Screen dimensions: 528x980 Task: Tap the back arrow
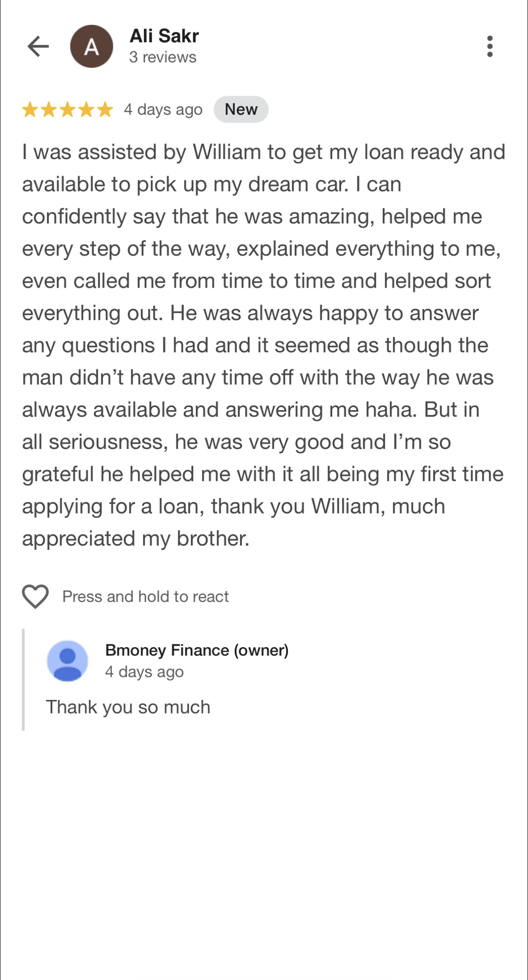coord(38,46)
